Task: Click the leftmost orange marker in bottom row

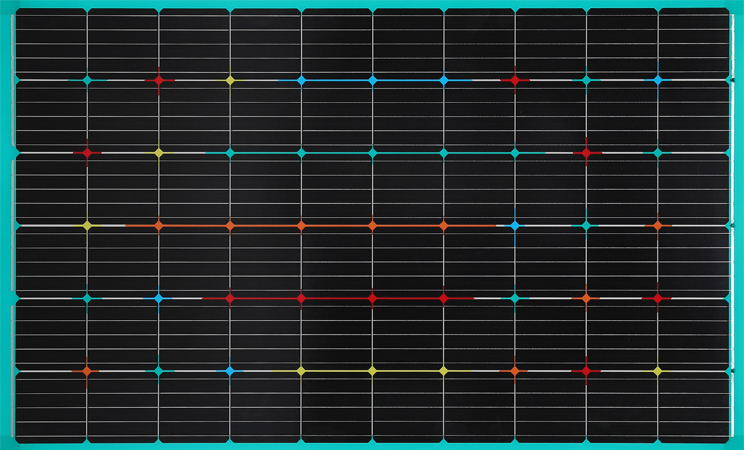Action: click(87, 371)
